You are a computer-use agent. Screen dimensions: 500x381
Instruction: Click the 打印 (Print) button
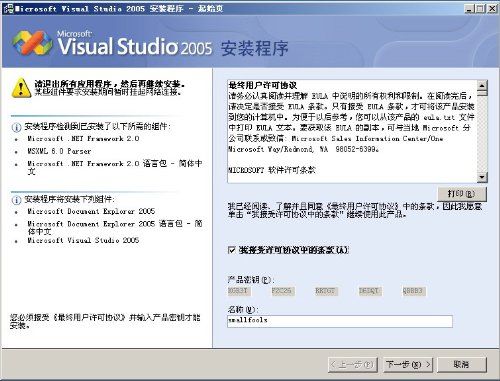(462, 194)
